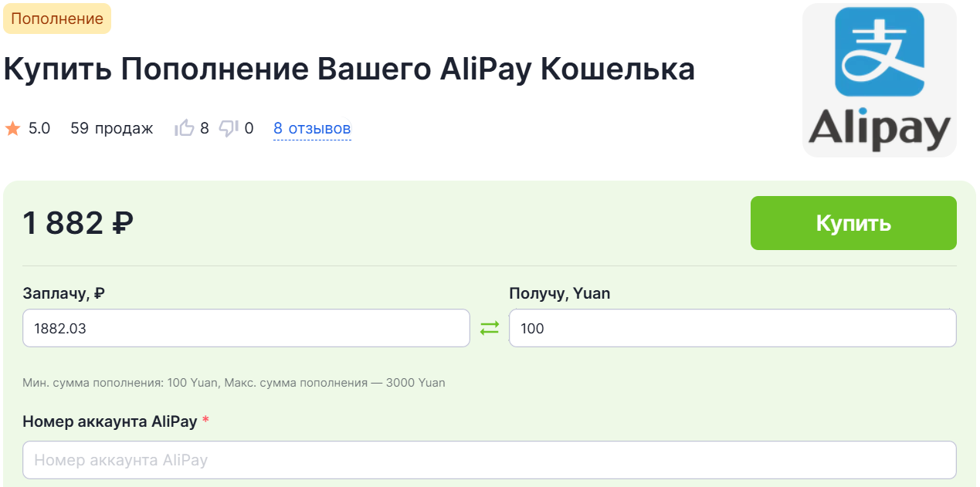Image resolution: width=980 pixels, height=487 pixels.
Task: Click the thumbs-up like icon
Action: pos(184,128)
